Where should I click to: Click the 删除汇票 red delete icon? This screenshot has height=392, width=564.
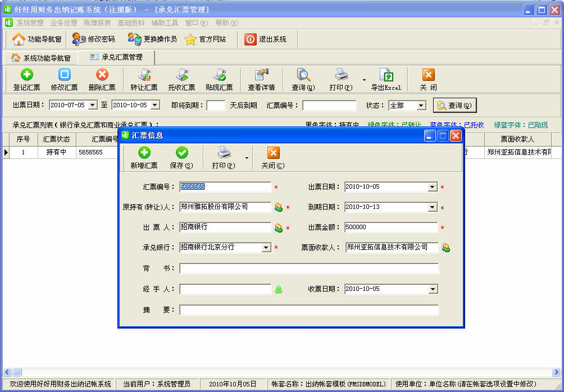point(102,75)
